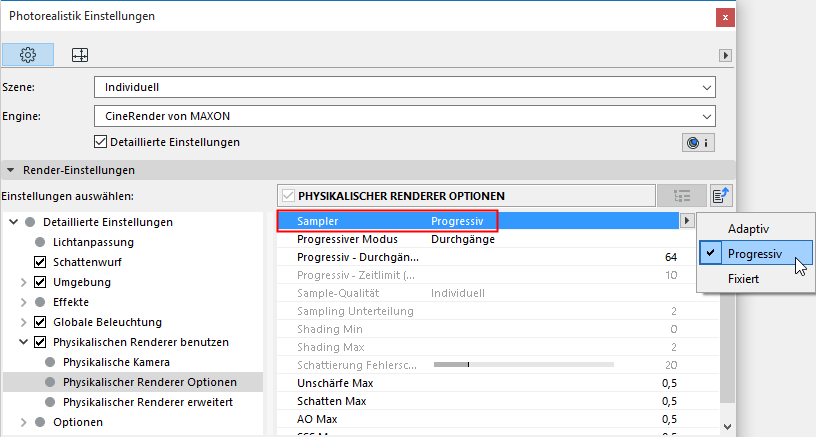The width and height of the screenshot is (816, 437).
Task: Click the Unschärfe Max value 0,5
Action: click(x=669, y=383)
